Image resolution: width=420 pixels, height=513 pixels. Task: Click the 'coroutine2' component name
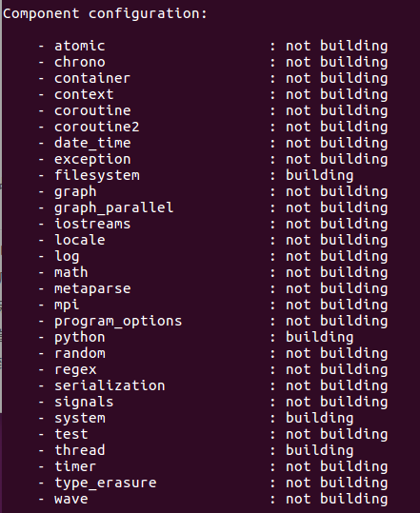[96, 127]
